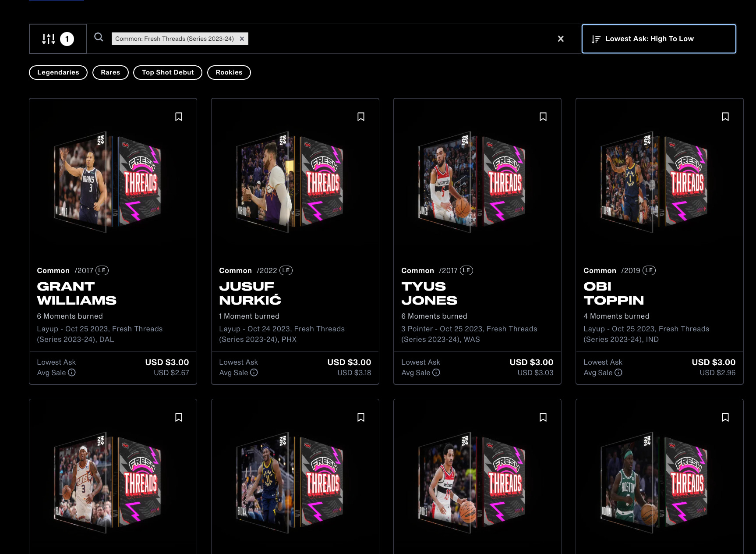Bookmark the Beal Suns moment card
This screenshot has height=554, width=756.
click(179, 417)
